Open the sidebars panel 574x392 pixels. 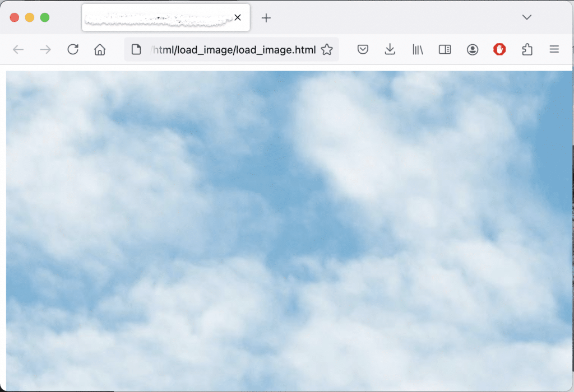[x=445, y=49]
